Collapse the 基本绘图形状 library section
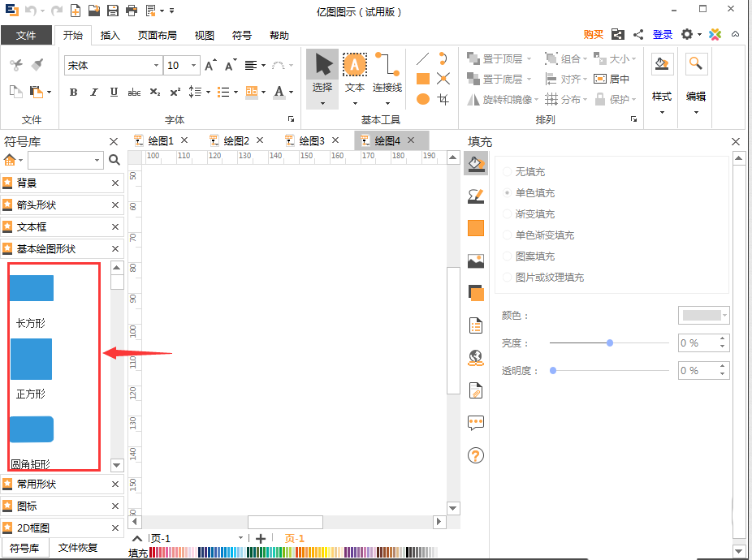This screenshot has width=752, height=560. point(114,248)
